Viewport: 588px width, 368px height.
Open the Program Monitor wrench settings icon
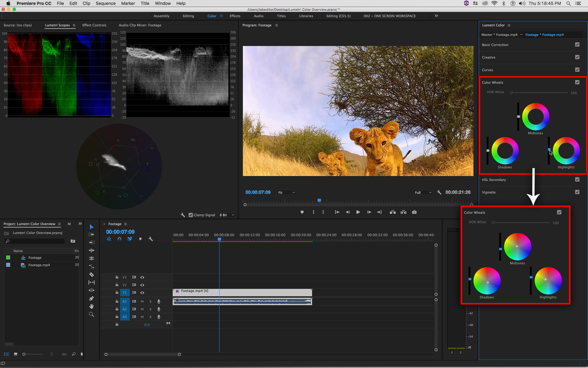pyautogui.click(x=439, y=192)
